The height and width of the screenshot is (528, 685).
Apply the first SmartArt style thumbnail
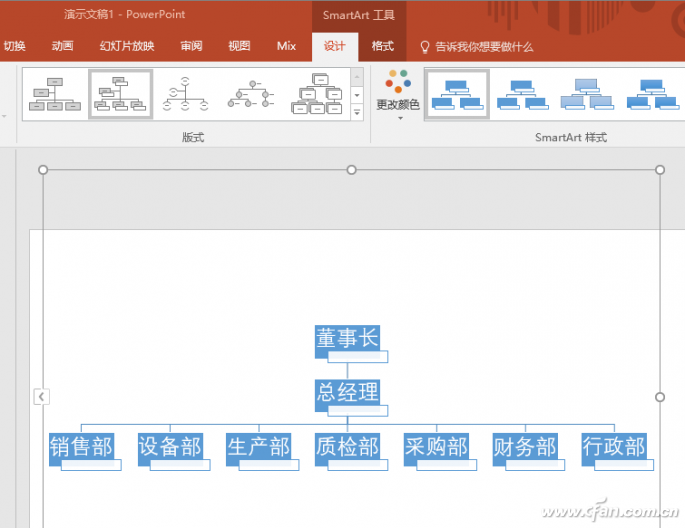pos(457,94)
